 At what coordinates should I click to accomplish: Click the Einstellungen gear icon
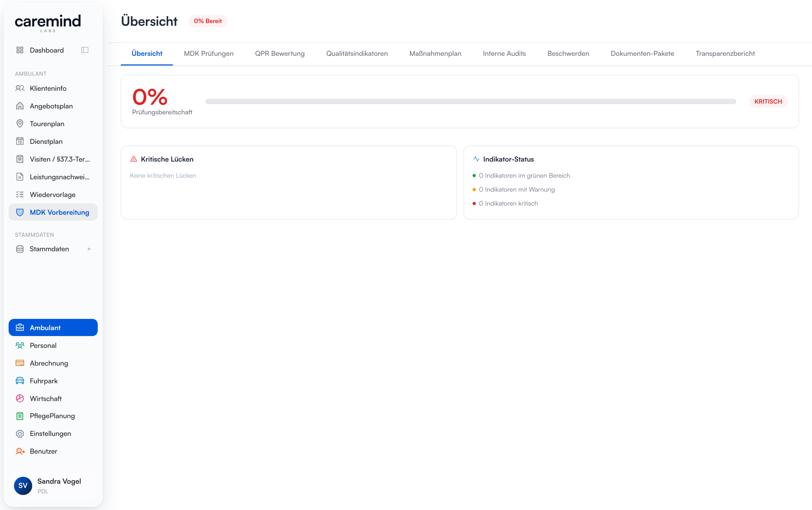(20, 434)
